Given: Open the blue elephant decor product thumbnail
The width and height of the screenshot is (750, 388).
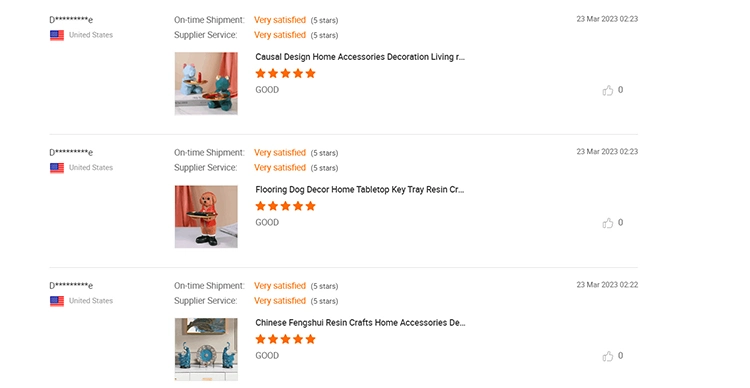Looking at the screenshot, I should pyautogui.click(x=206, y=349).
